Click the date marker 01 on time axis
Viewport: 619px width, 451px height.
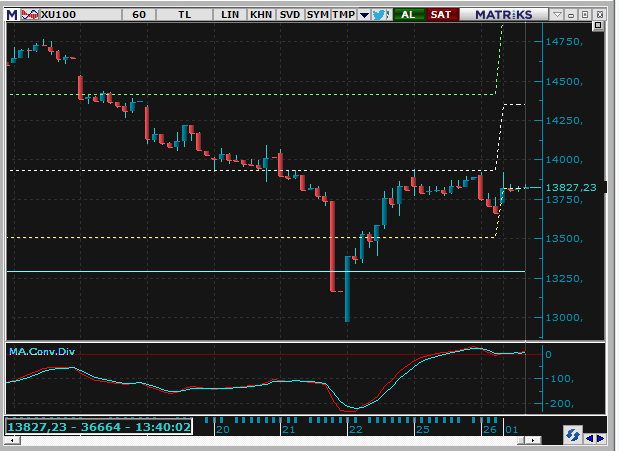point(512,430)
